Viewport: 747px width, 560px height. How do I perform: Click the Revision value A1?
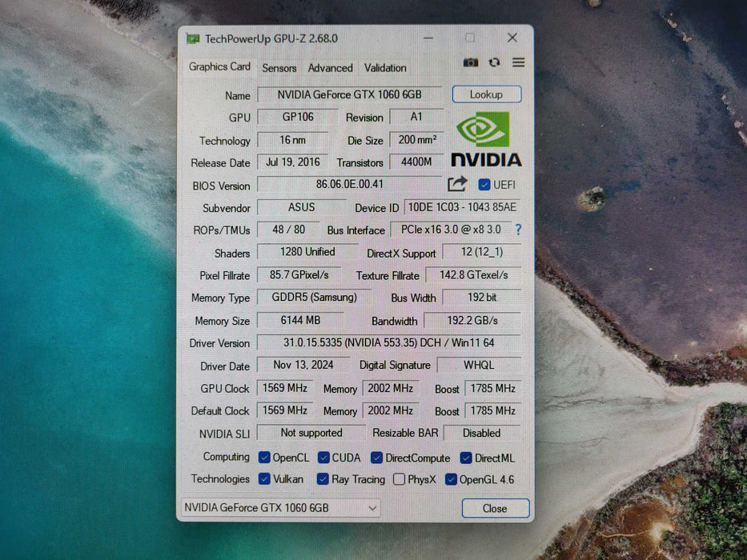click(x=416, y=117)
